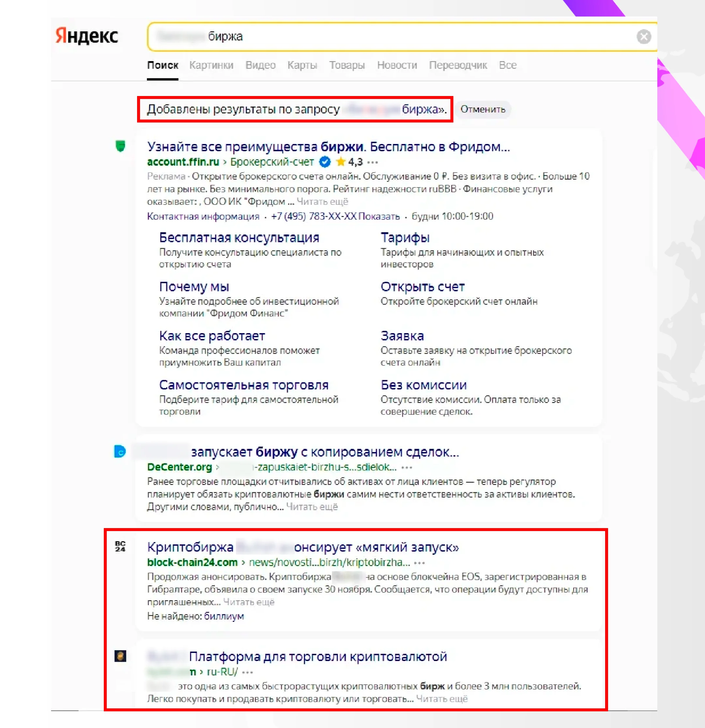Open the Бесплатная консультация sitelink
This screenshot has width=705, height=728.
[x=239, y=237]
